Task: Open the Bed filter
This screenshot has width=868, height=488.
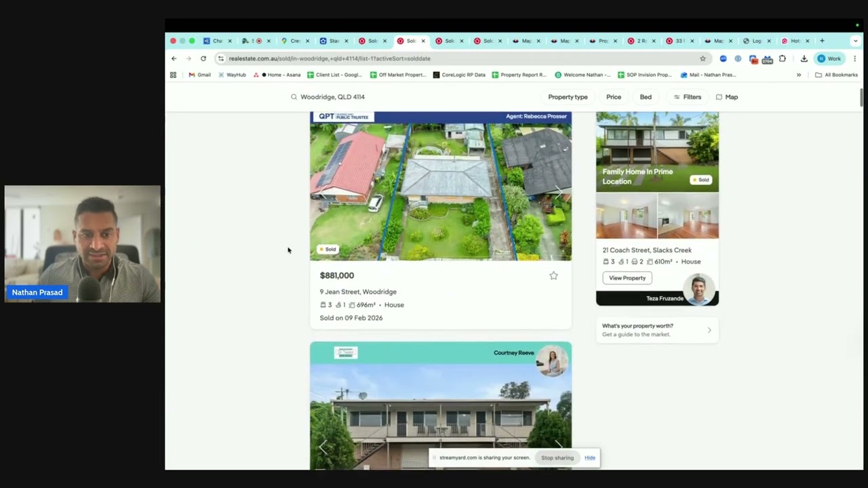Action: pyautogui.click(x=646, y=97)
